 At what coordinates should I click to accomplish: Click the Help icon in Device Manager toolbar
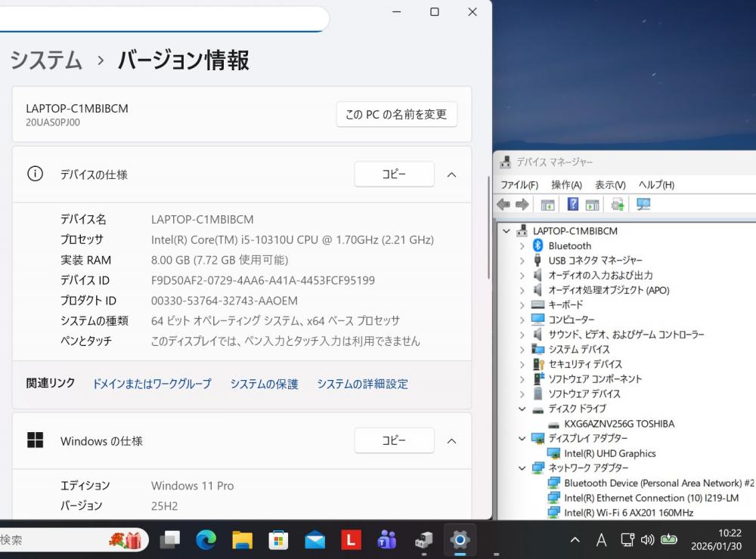[572, 205]
